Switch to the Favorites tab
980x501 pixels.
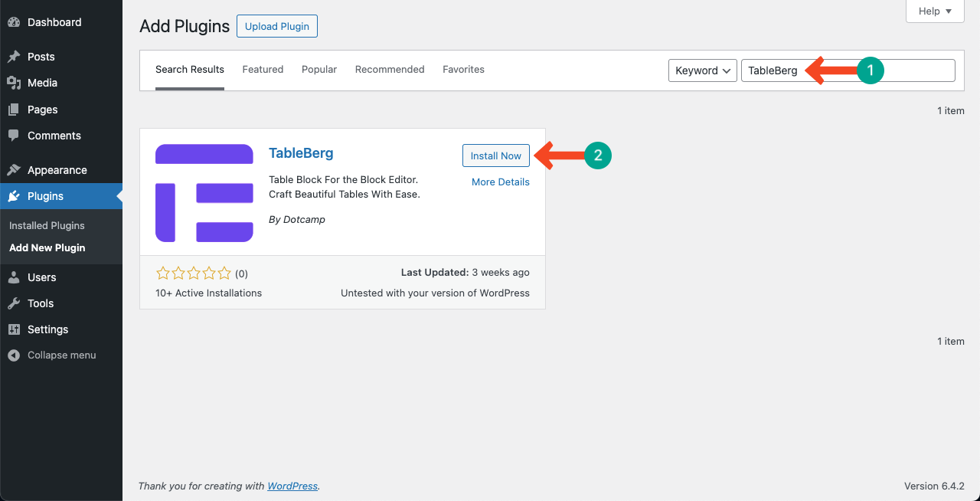point(463,70)
